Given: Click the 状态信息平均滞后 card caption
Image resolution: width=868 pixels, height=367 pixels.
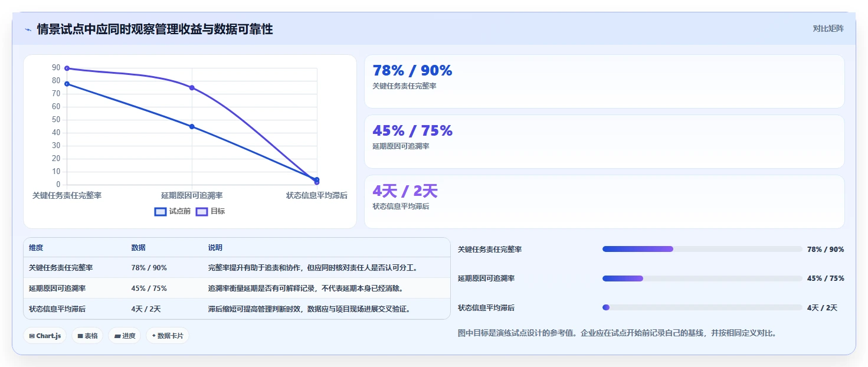Looking at the screenshot, I should 401,207.
